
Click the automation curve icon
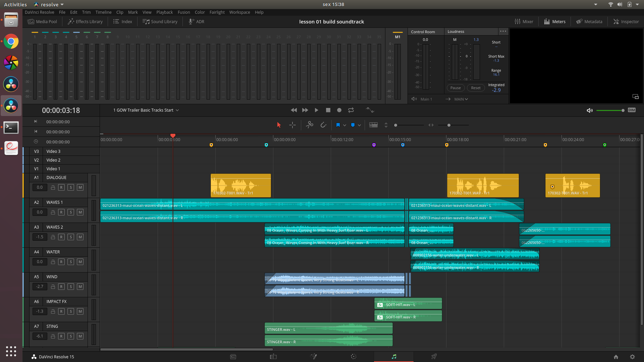[x=370, y=110]
